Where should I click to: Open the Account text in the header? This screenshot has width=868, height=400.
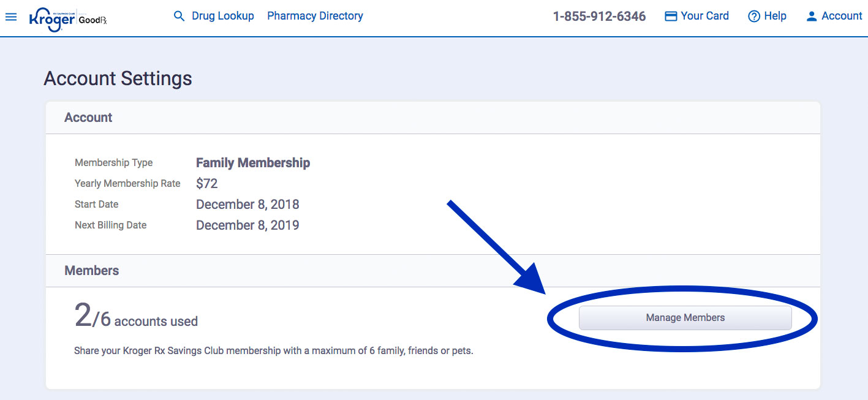click(x=842, y=16)
